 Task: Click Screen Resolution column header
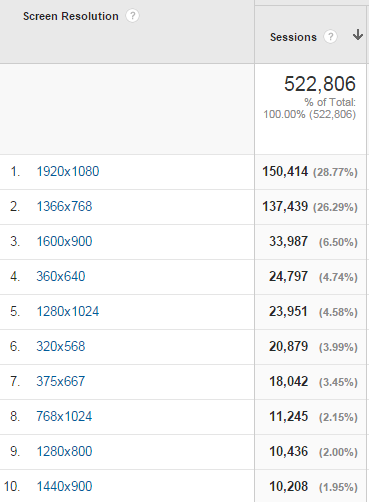coord(71,16)
